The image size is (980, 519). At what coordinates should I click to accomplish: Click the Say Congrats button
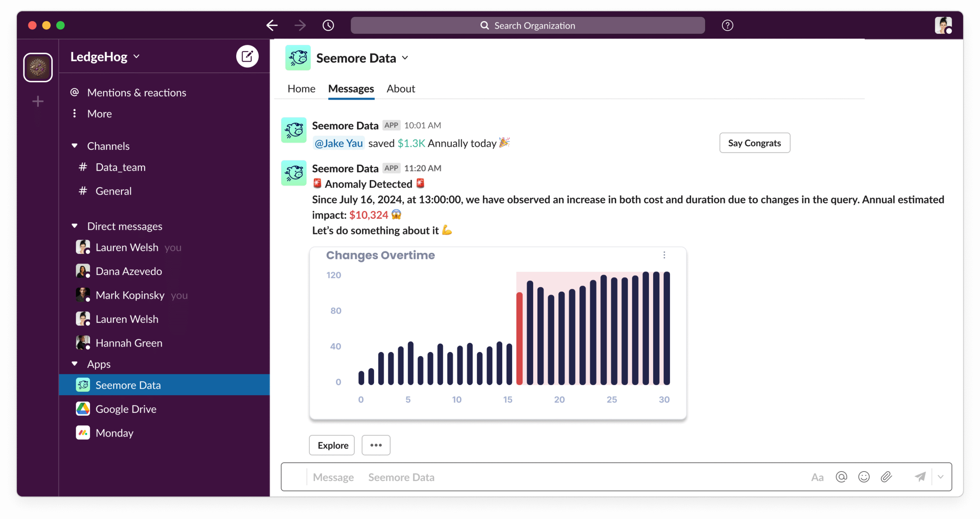click(754, 143)
